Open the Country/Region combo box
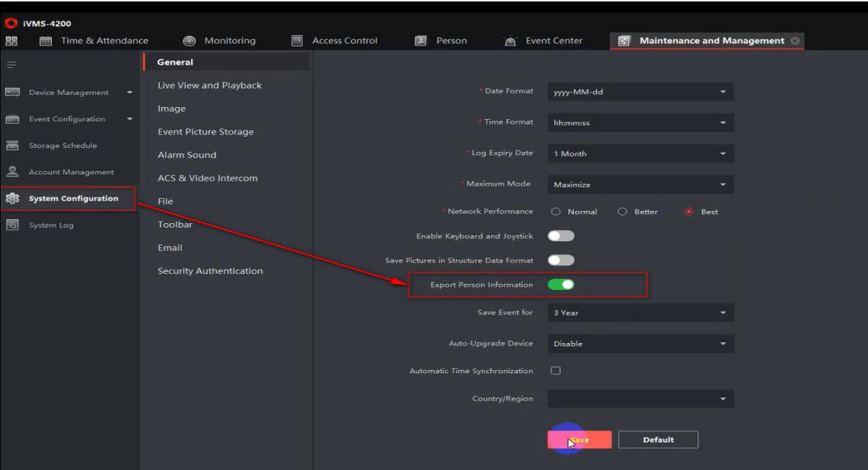 pyautogui.click(x=640, y=399)
